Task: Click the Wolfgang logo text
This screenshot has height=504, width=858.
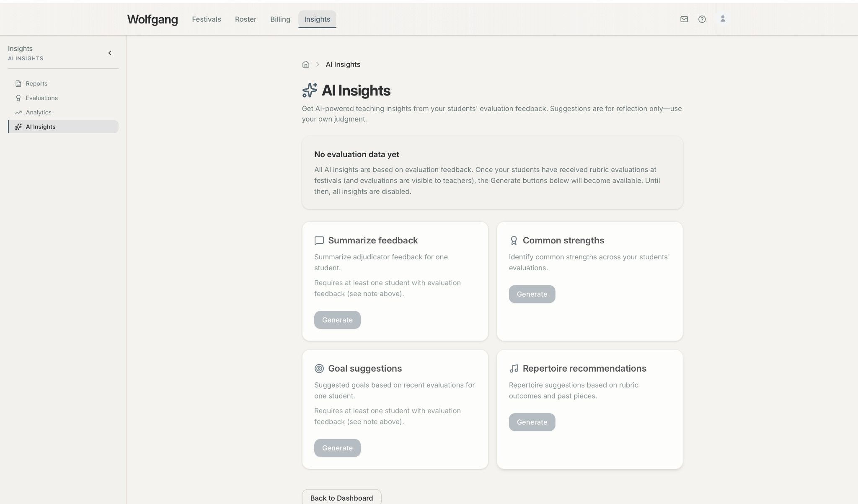Action: (x=152, y=19)
